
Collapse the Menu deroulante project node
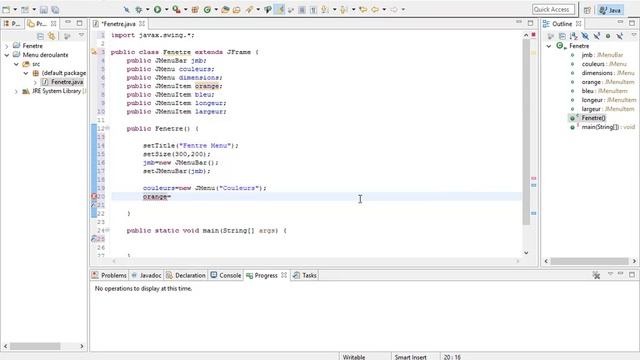tap(7, 55)
